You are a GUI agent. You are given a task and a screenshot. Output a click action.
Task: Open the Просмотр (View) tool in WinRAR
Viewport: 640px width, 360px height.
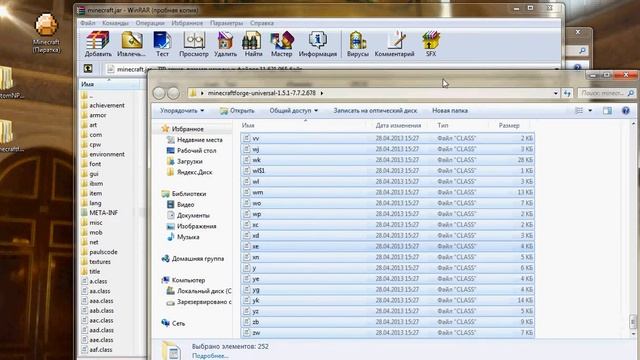(x=194, y=44)
